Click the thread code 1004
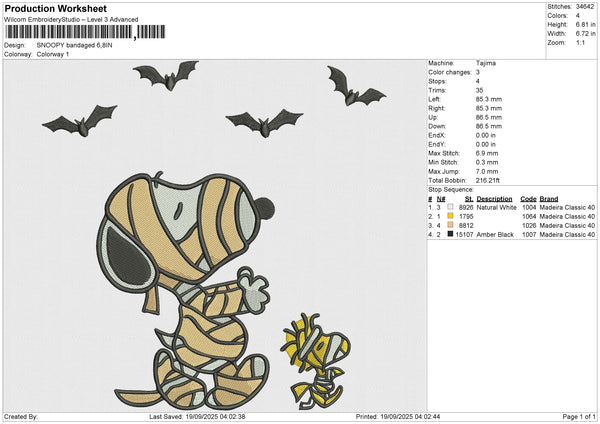The width and height of the screenshot is (600, 424). [529, 207]
